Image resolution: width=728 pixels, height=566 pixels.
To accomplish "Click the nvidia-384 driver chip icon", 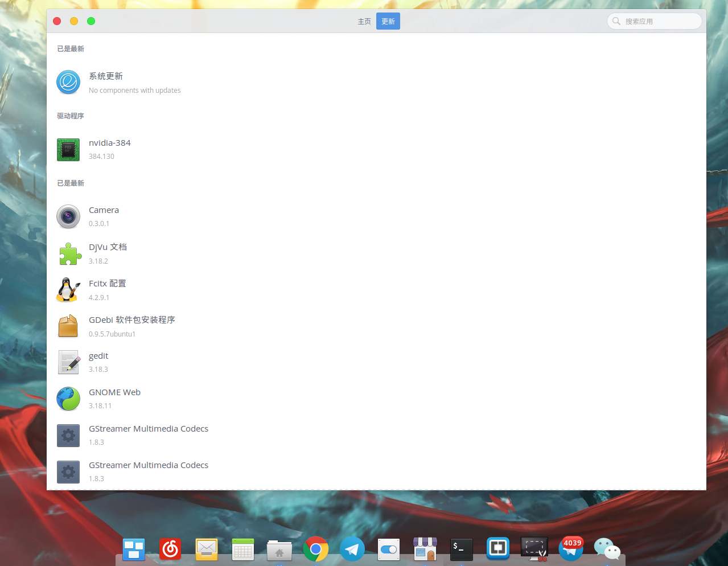I will tap(68, 150).
